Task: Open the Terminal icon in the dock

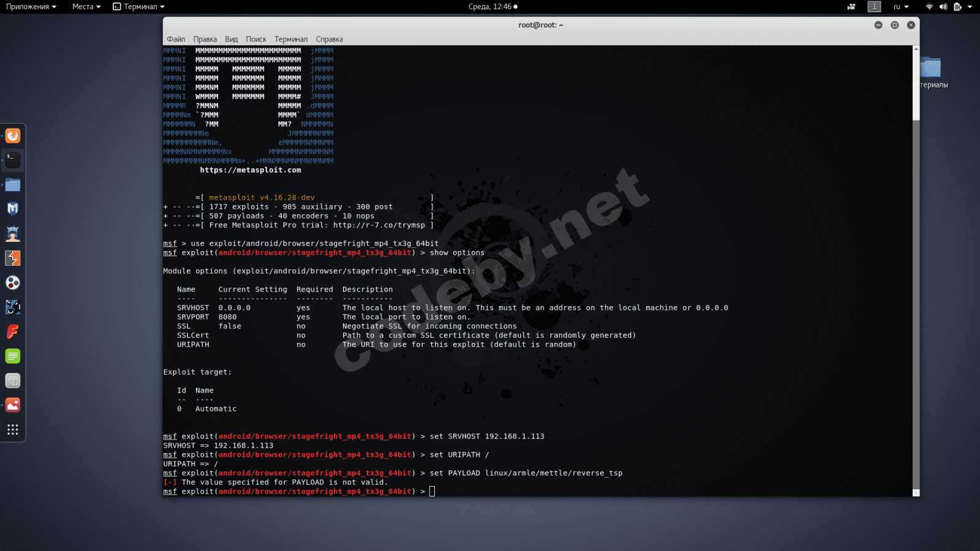Action: (x=13, y=160)
